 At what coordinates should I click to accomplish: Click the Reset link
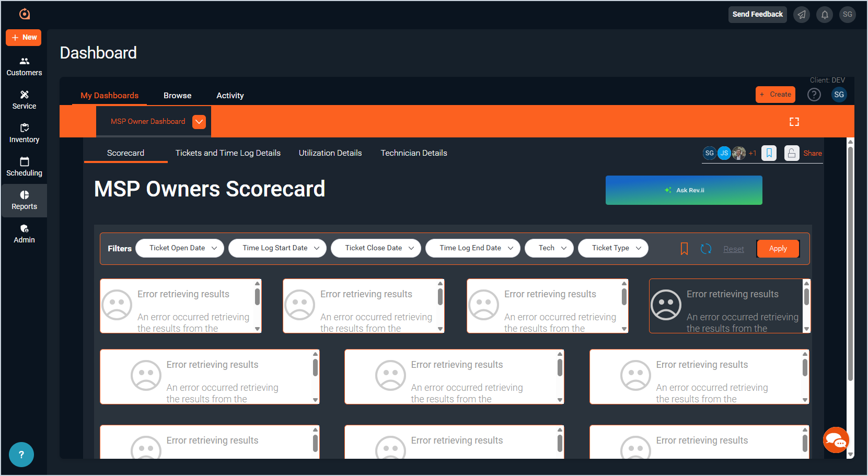point(734,249)
